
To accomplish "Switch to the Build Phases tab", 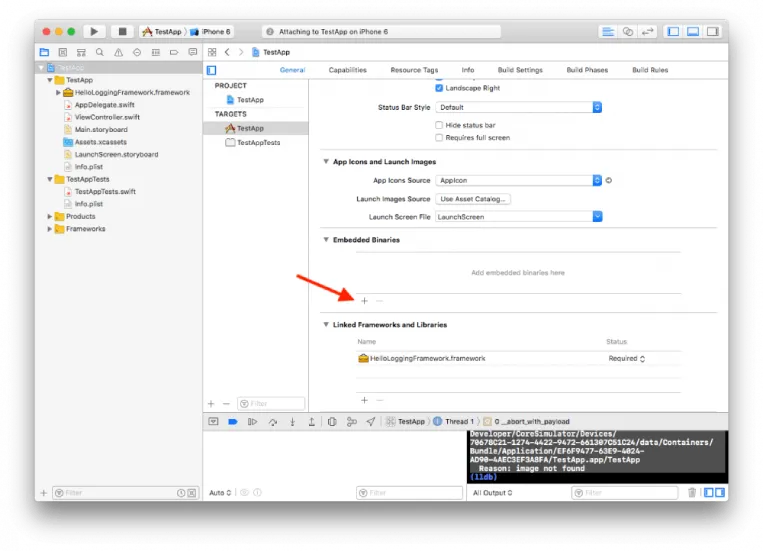I will tap(587, 70).
